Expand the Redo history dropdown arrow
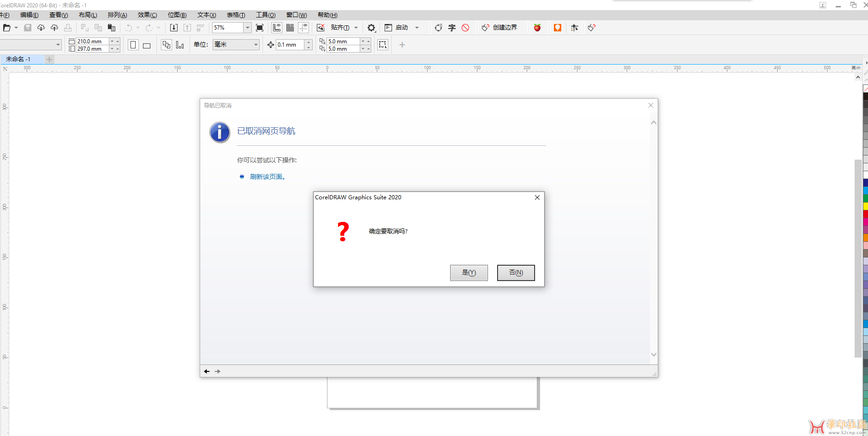868x436 pixels. pyautogui.click(x=159, y=28)
